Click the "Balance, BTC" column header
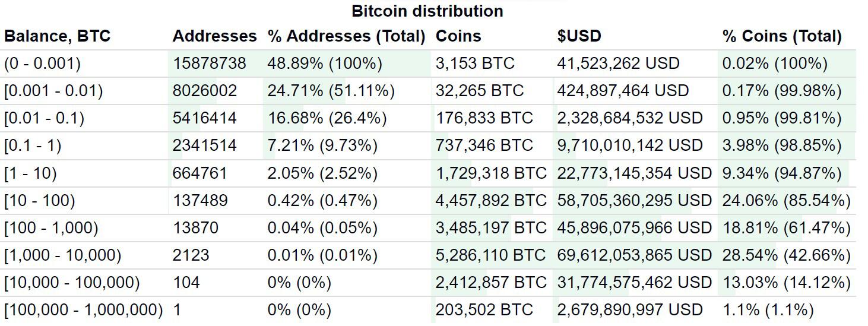 tap(57, 36)
